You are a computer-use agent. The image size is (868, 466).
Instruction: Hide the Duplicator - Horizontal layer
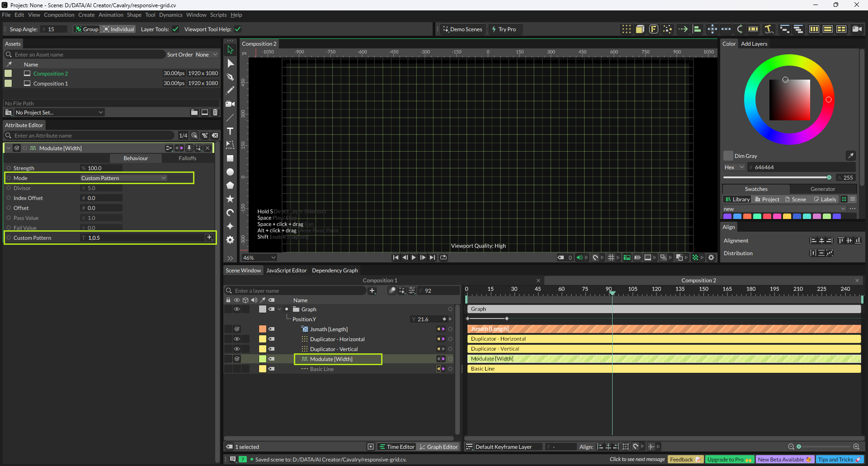(x=236, y=339)
